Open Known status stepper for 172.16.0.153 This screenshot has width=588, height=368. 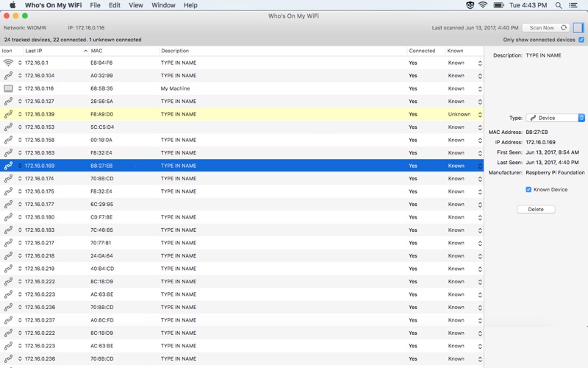pyautogui.click(x=480, y=127)
